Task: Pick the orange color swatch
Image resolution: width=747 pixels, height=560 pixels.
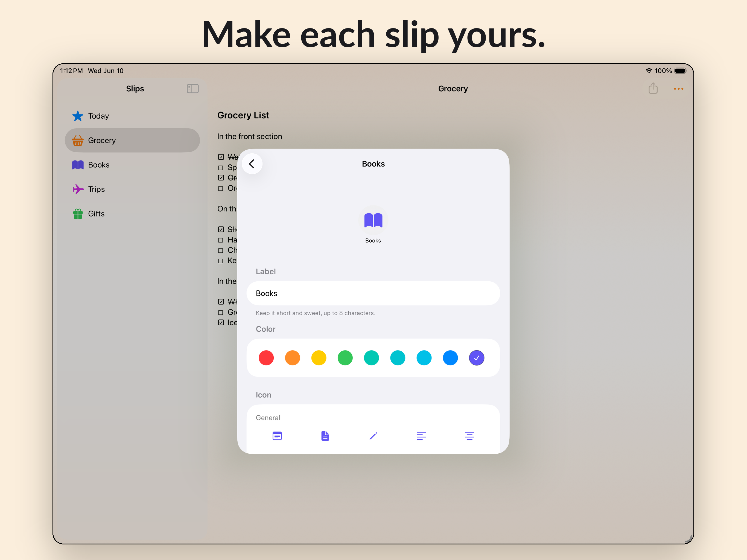Action: [x=293, y=358]
